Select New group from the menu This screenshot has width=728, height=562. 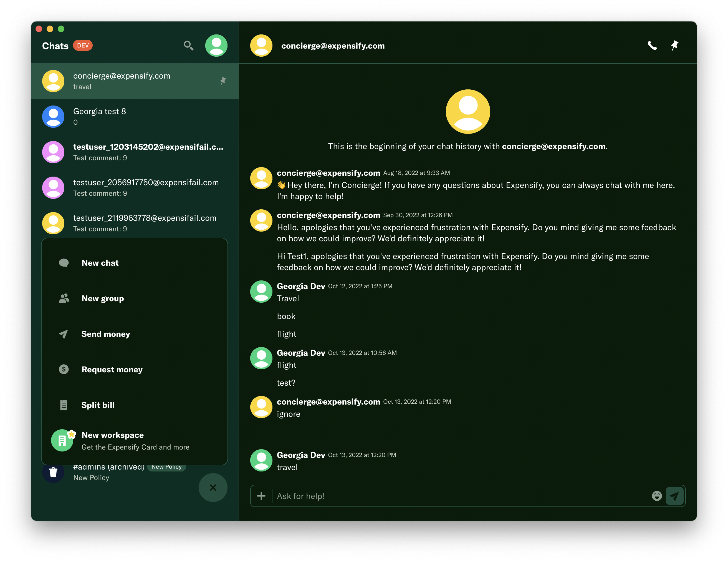pos(102,298)
